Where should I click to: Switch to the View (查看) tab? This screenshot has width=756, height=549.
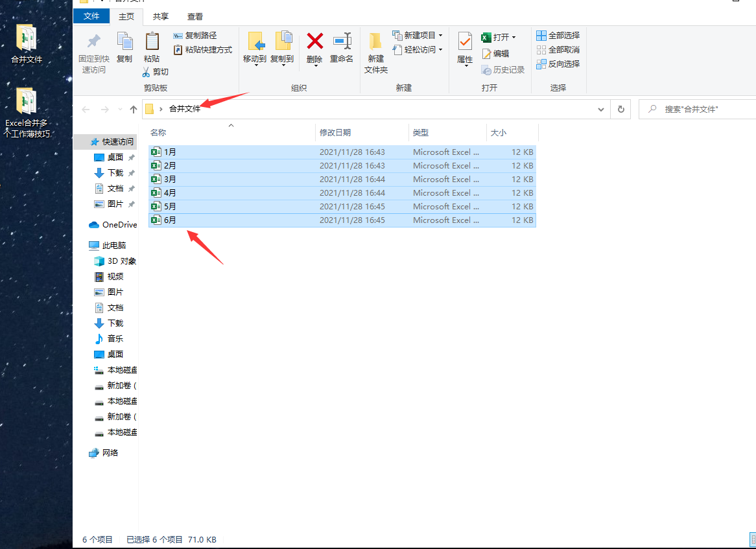tap(195, 16)
